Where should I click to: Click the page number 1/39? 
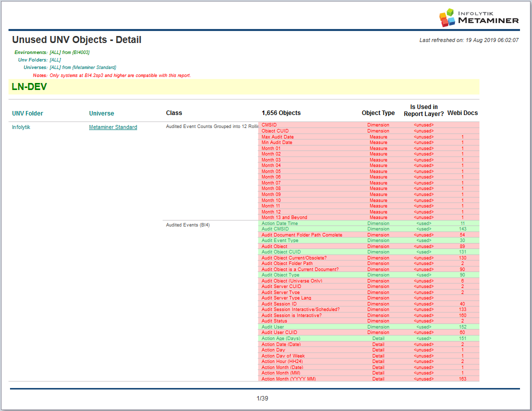(x=262, y=398)
